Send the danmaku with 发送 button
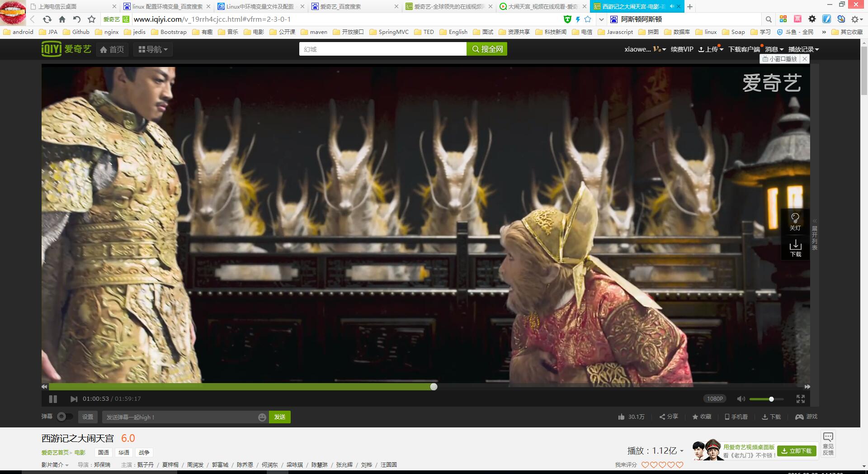Viewport: 868px width, 474px height. point(280,417)
